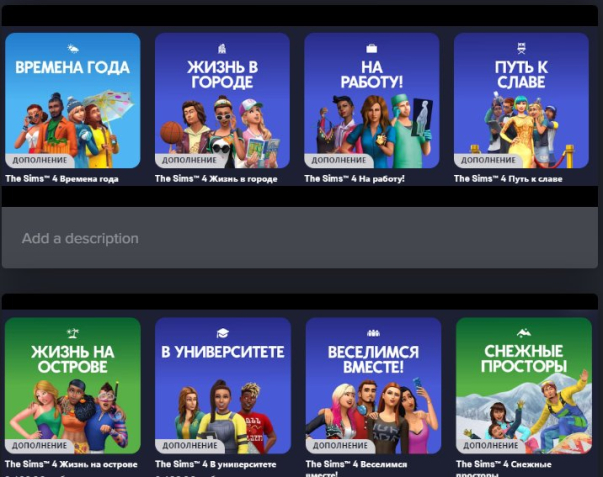Click the briefcase icon above На работу!
This screenshot has height=477, width=603.
pyautogui.click(x=372, y=48)
